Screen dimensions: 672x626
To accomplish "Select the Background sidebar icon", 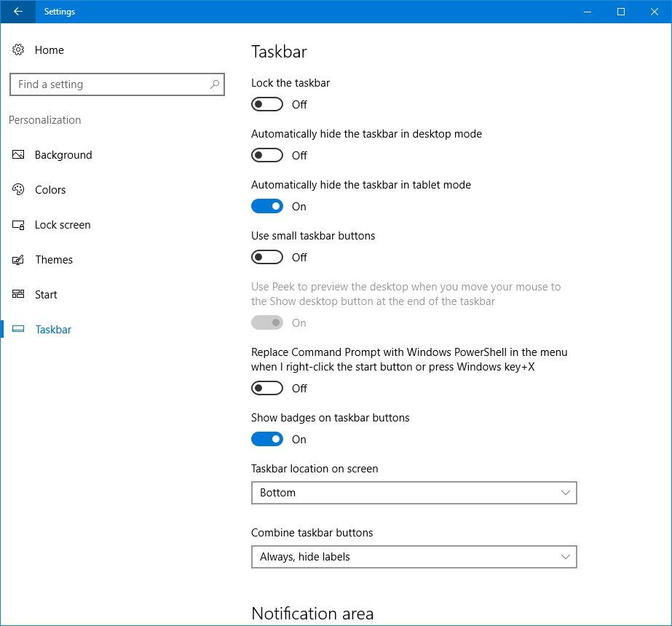I will tap(17, 154).
